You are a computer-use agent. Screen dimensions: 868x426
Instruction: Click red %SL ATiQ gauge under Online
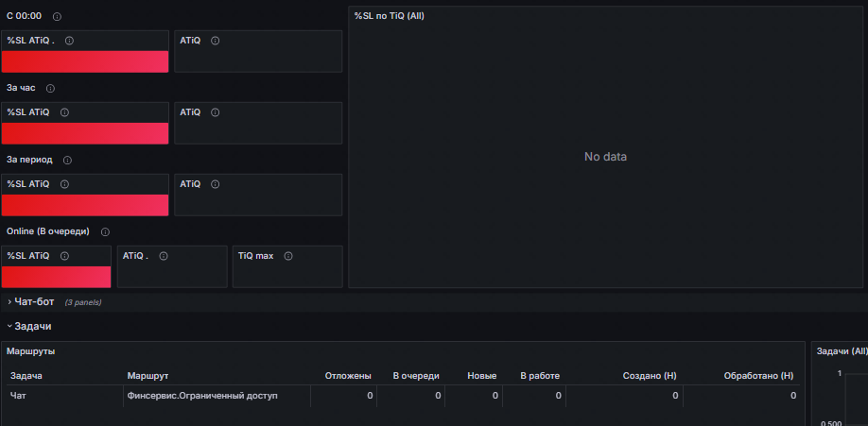56,277
